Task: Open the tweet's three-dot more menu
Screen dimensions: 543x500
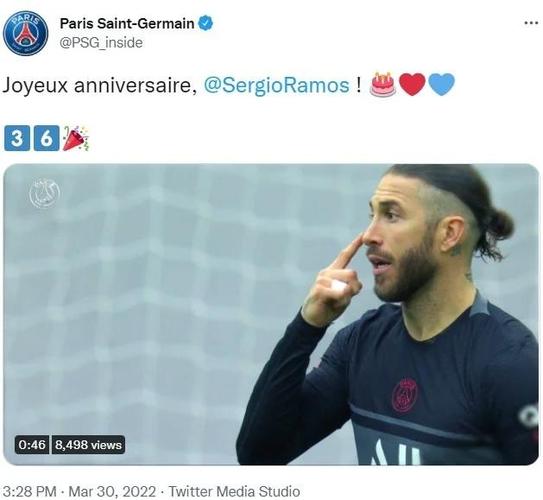Action: tap(531, 23)
